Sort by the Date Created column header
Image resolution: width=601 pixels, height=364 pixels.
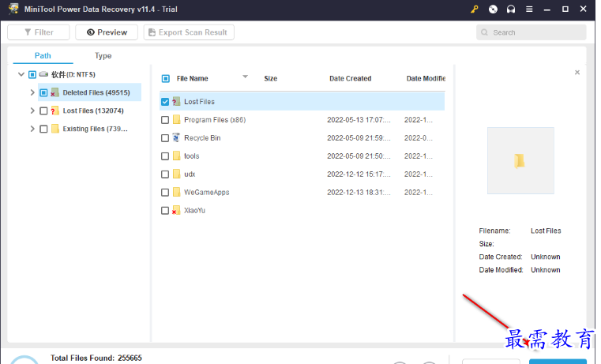coord(351,78)
